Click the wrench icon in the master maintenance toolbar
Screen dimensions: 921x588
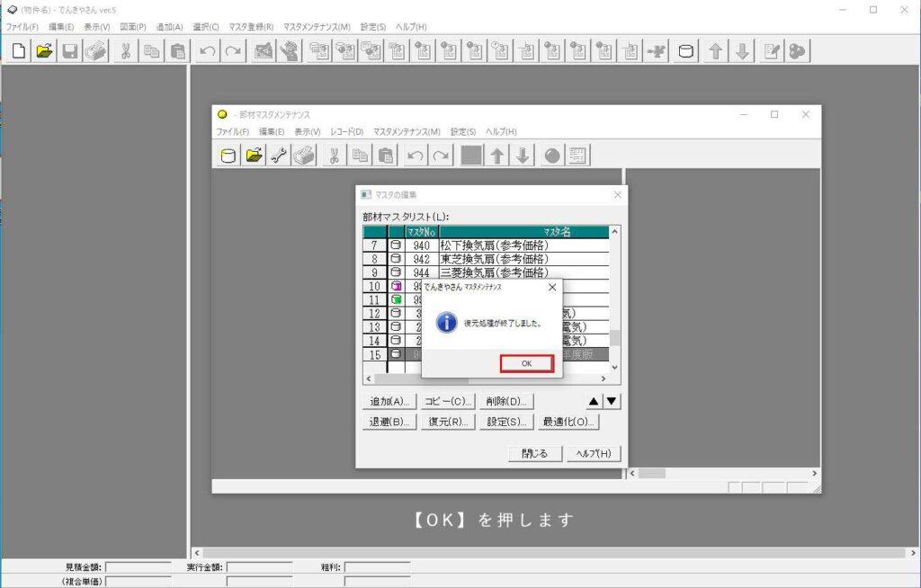pos(279,156)
